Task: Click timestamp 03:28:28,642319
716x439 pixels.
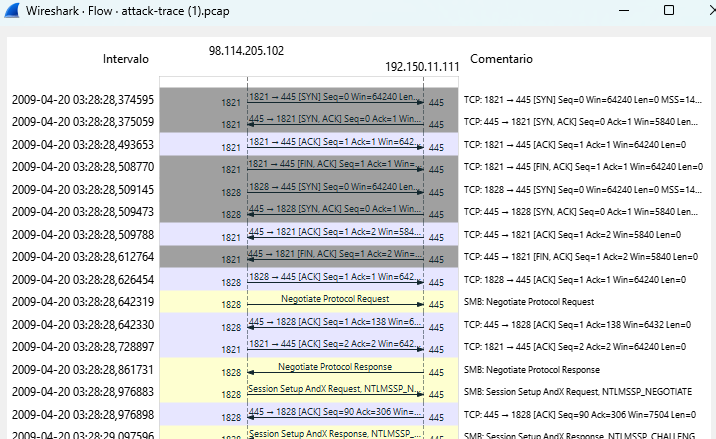Action: pyautogui.click(x=83, y=302)
